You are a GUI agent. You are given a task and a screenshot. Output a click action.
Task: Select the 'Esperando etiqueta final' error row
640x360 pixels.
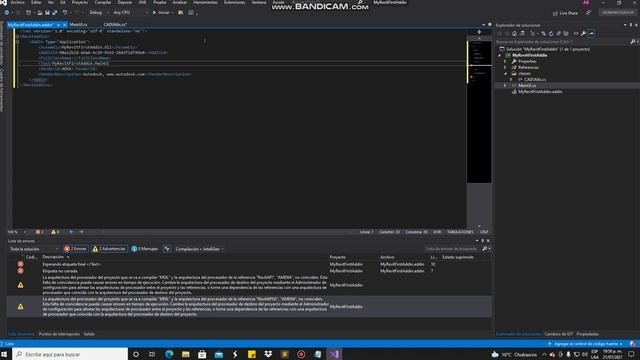249,264
